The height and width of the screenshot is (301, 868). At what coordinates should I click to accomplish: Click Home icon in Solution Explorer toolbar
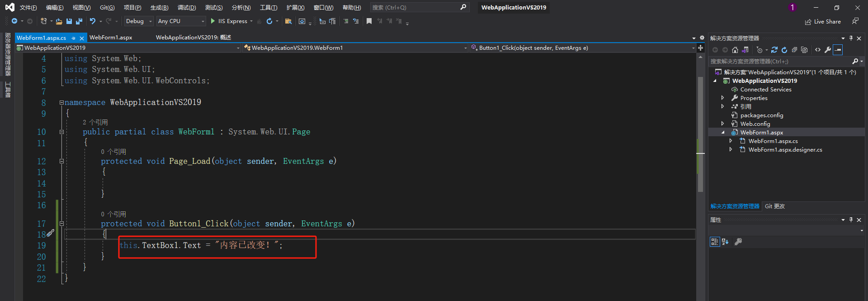pyautogui.click(x=735, y=50)
